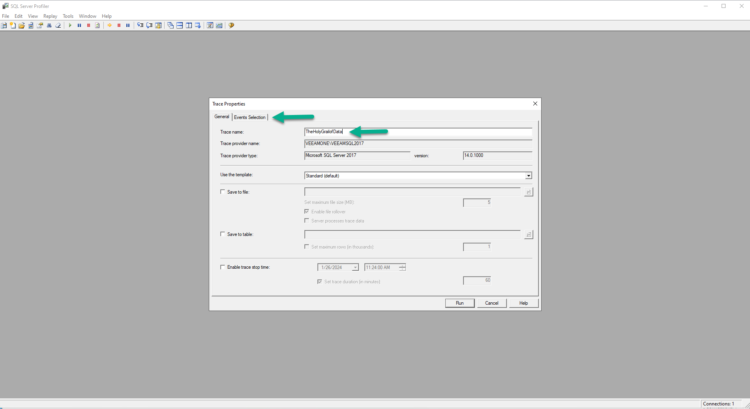750x409 pixels.
Task: Check the Save to table option
Action: [222, 234]
